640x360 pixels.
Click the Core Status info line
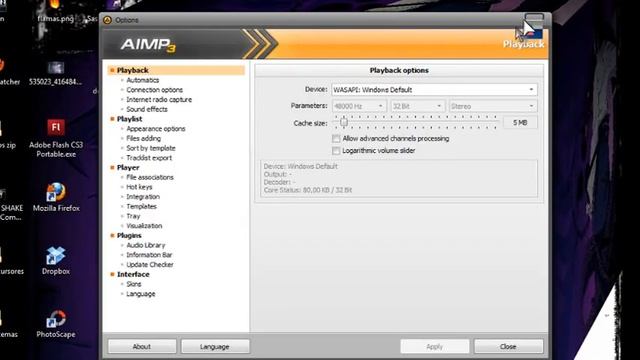pos(308,190)
